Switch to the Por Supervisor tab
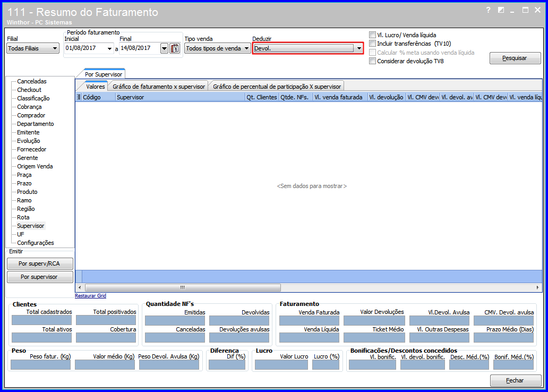Viewport: 548px width, 392px height. point(104,74)
